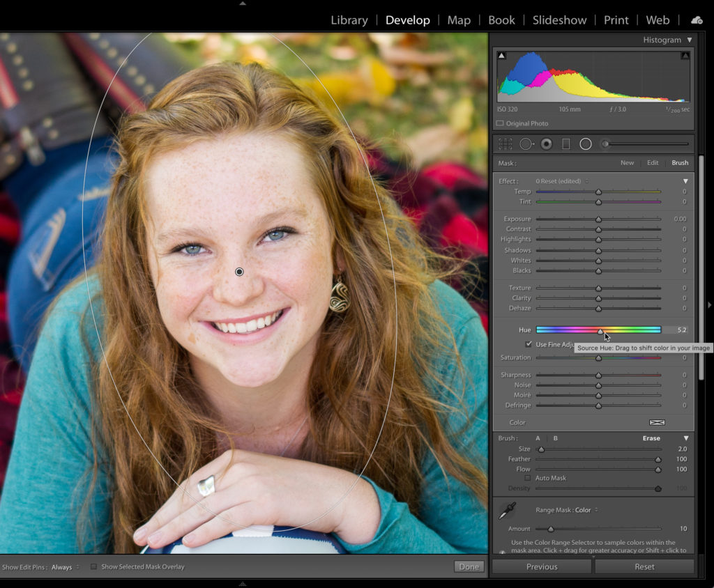Screen dimensions: 714x588
Task: Toggle highlight clipping indicator in histogram
Action: click(685, 56)
